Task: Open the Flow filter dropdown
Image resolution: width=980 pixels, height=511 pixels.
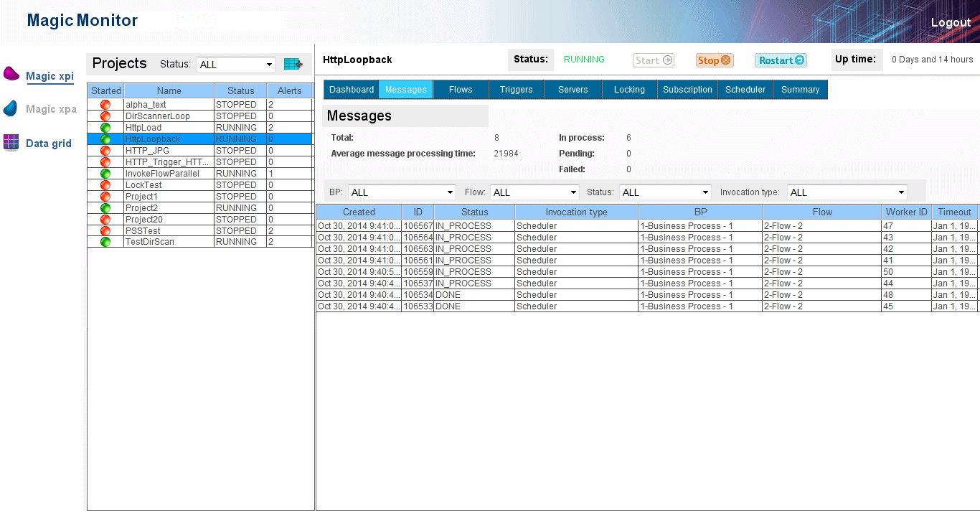Action: (534, 192)
